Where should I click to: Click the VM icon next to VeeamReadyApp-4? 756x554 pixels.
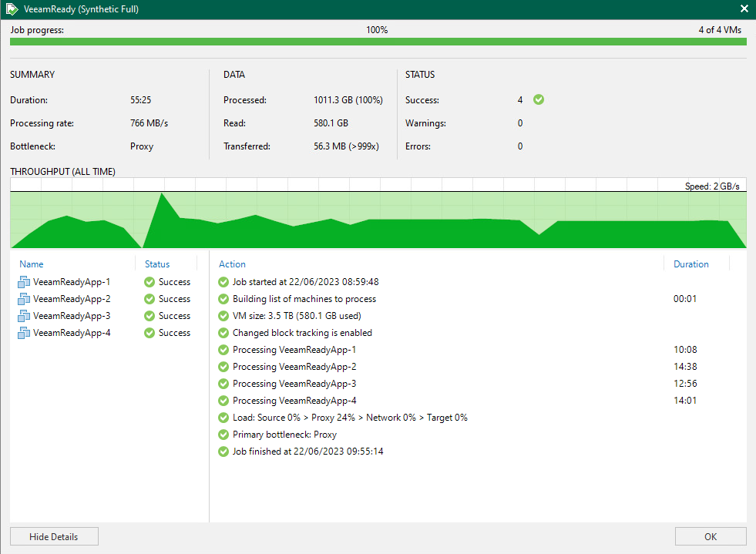click(24, 333)
